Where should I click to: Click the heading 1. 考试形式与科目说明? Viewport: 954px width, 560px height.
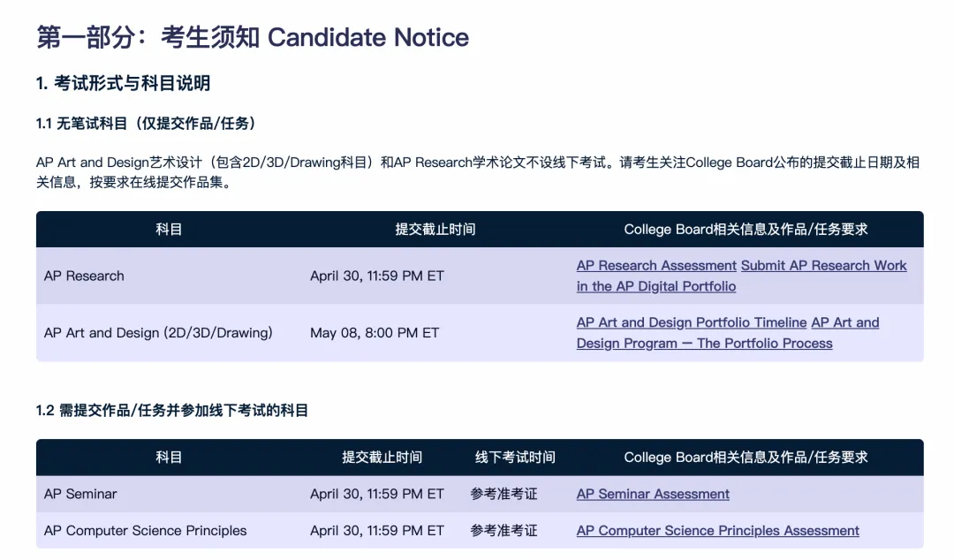[x=123, y=84]
